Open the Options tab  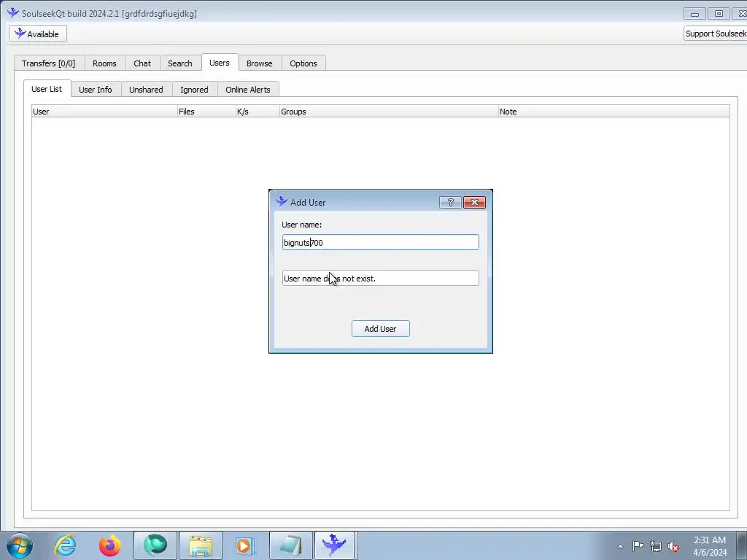(x=303, y=63)
